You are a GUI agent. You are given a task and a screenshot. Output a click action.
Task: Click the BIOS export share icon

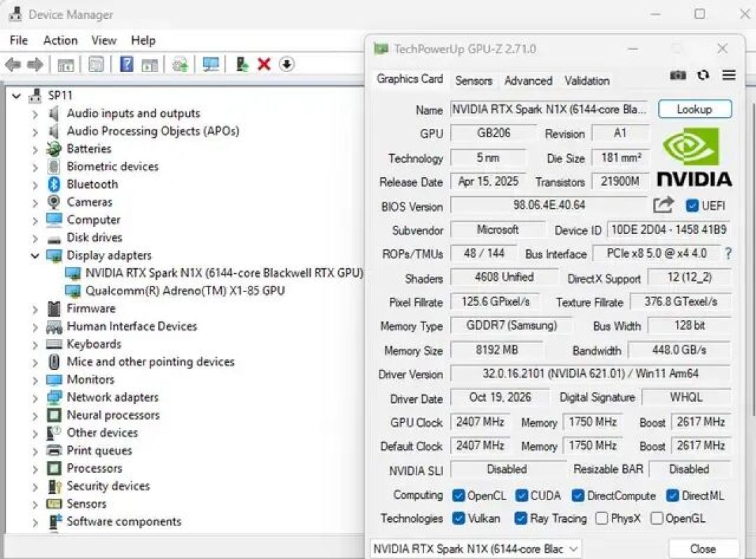point(663,205)
